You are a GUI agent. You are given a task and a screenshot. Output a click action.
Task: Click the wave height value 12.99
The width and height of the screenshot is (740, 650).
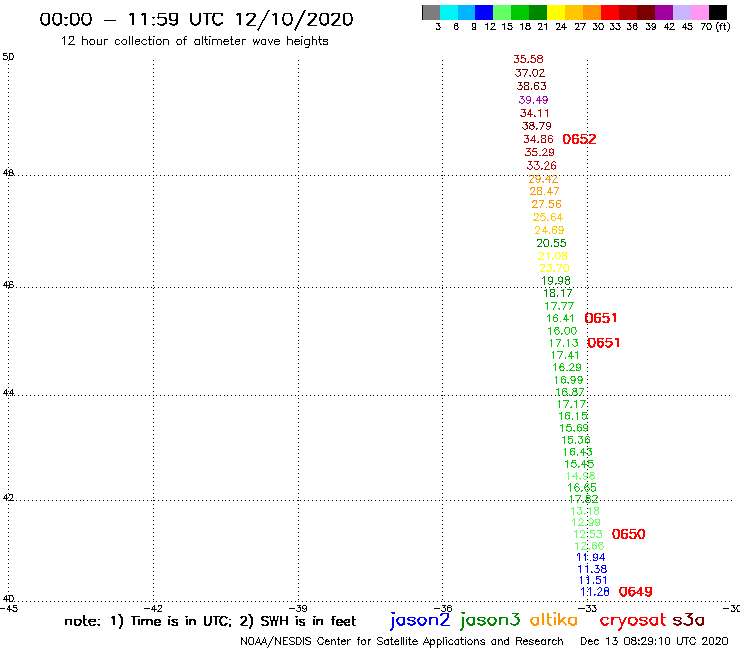[586, 522]
